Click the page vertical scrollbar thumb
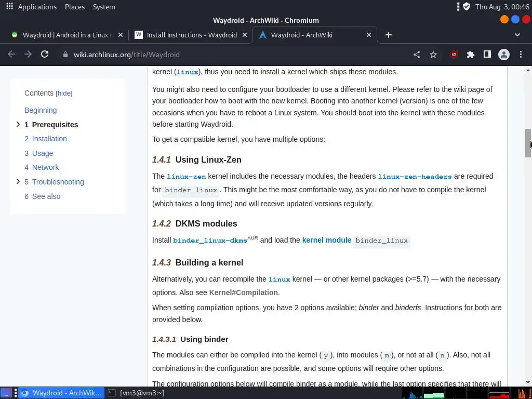This screenshot has height=399, width=532. click(528, 143)
